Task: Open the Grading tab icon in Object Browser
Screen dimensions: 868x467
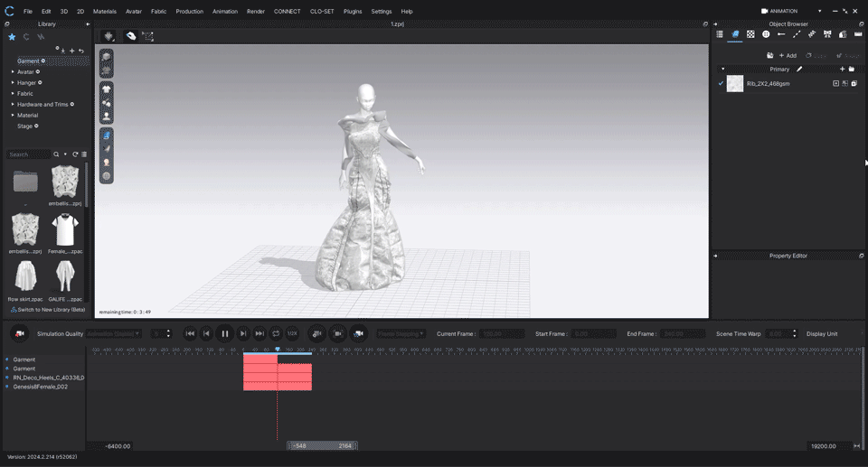Action: 843,34
